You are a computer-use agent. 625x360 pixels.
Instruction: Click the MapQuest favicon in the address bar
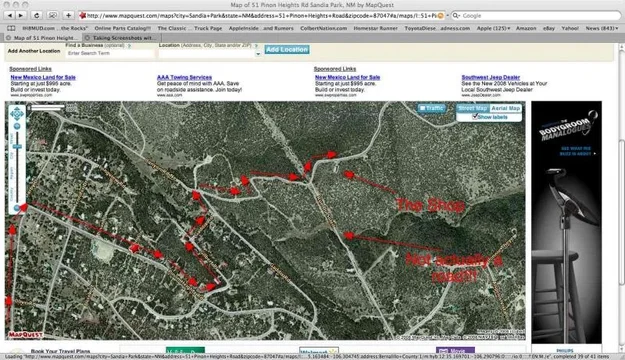click(83, 16)
